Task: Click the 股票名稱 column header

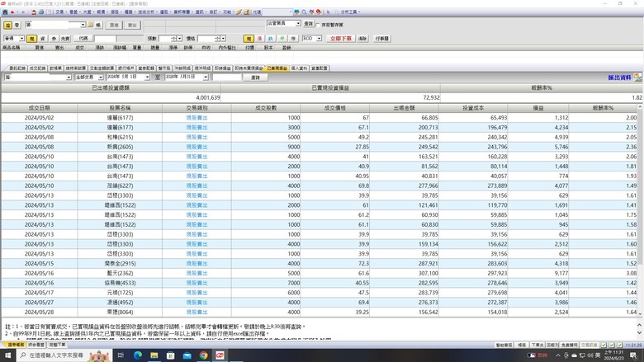Action: 120,108
